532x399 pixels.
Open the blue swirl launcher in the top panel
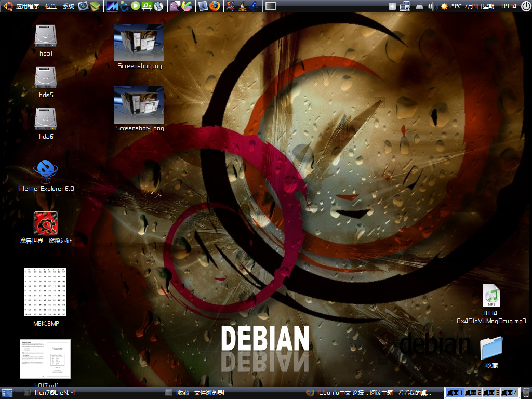coord(124,6)
